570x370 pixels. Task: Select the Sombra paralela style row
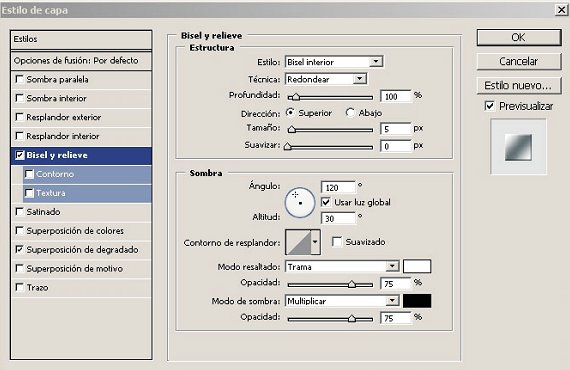point(81,79)
